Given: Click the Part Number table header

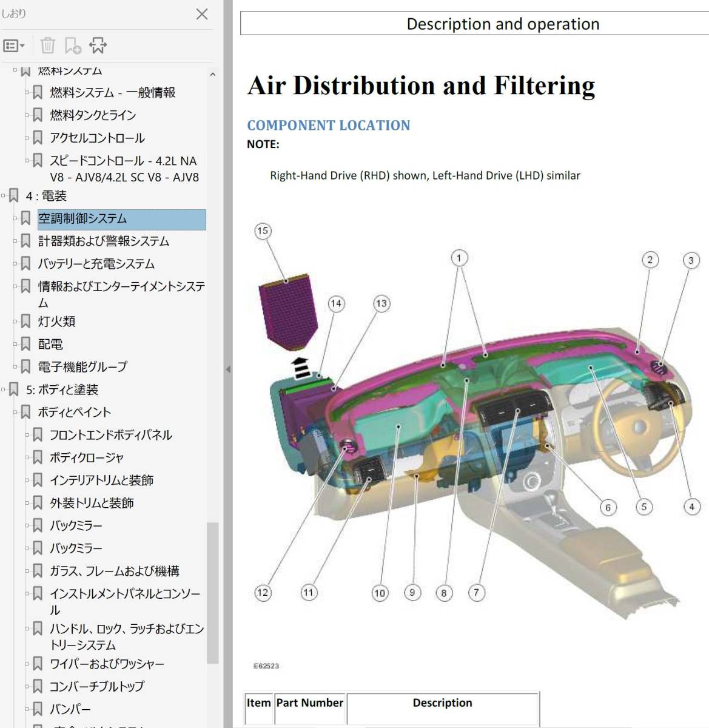Looking at the screenshot, I should point(310,703).
